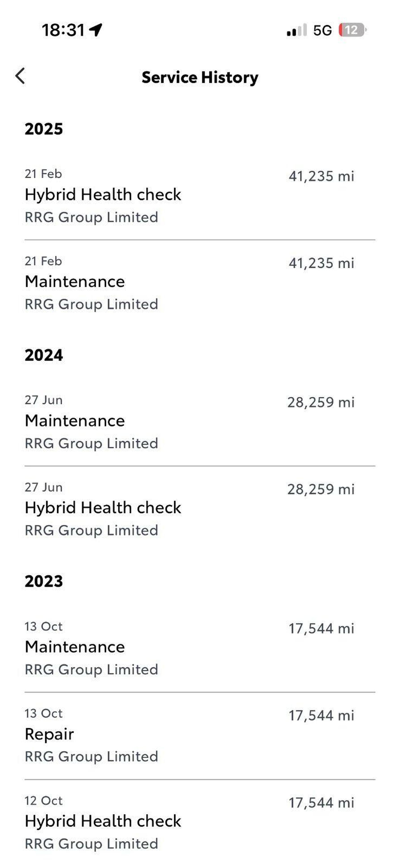Tap RRG Group Limited under Repair
This screenshot has width=400, height=868.
pyautogui.click(x=91, y=757)
